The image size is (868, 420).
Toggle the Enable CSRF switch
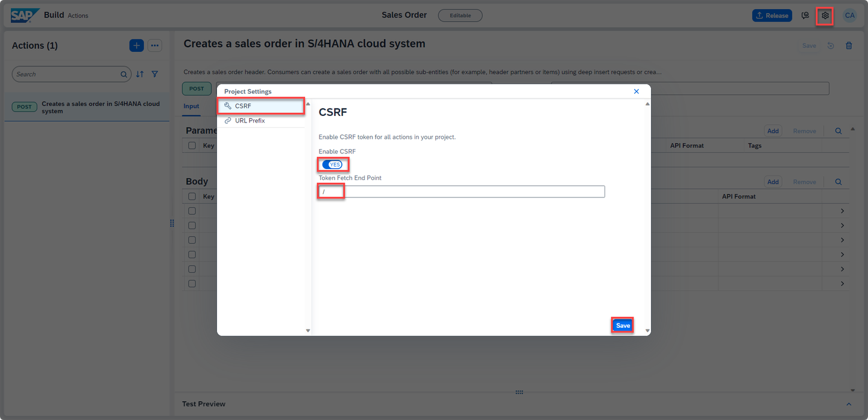coord(332,165)
